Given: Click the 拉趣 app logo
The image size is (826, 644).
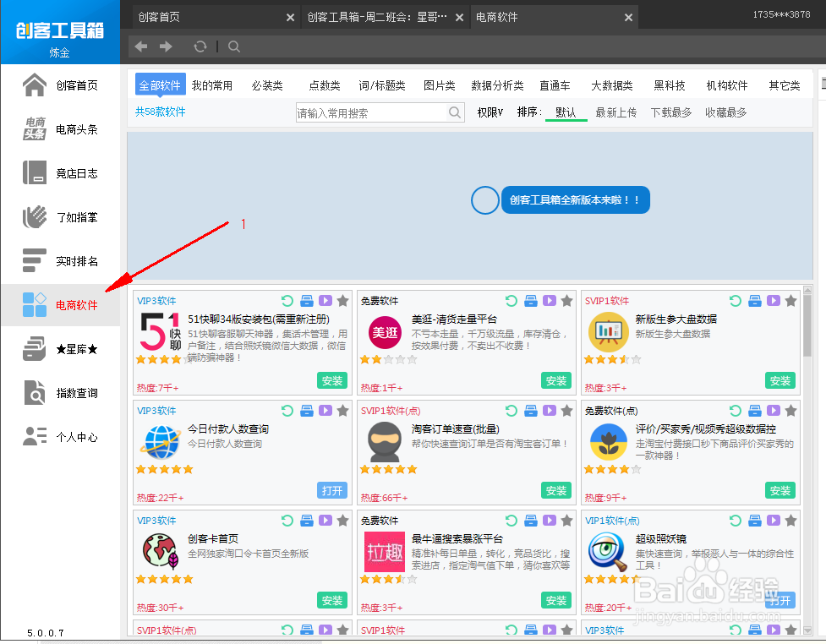Looking at the screenshot, I should (385, 552).
